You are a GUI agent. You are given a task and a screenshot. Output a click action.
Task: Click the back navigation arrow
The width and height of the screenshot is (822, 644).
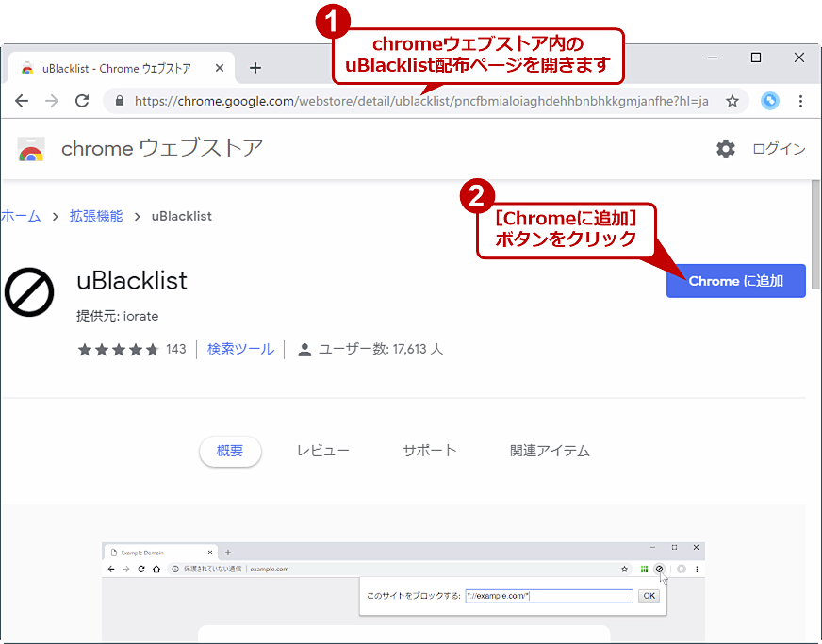(22, 101)
